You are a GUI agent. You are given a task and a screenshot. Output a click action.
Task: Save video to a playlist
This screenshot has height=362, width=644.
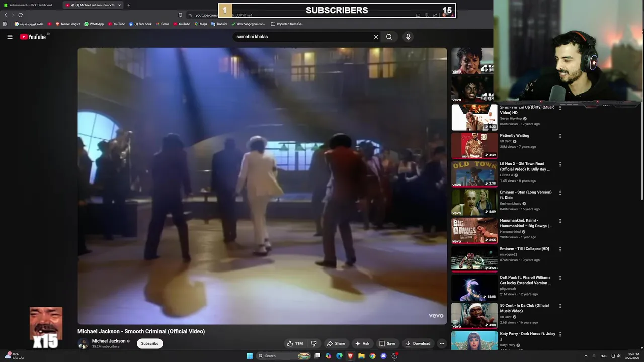387,343
